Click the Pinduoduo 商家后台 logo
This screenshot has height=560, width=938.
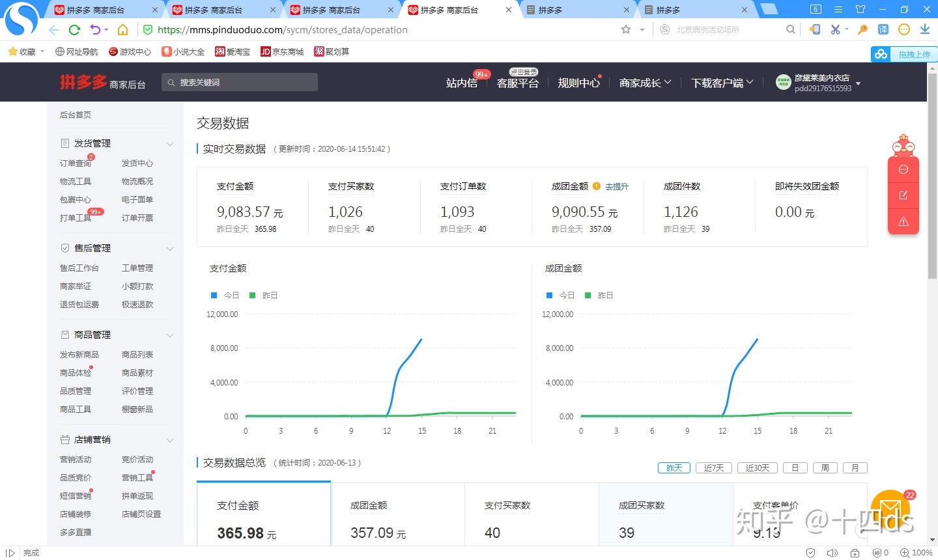(x=103, y=83)
